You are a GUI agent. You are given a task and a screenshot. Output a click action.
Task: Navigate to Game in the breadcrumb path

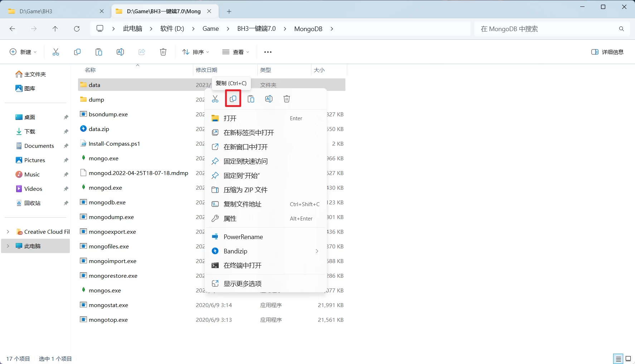point(210,29)
